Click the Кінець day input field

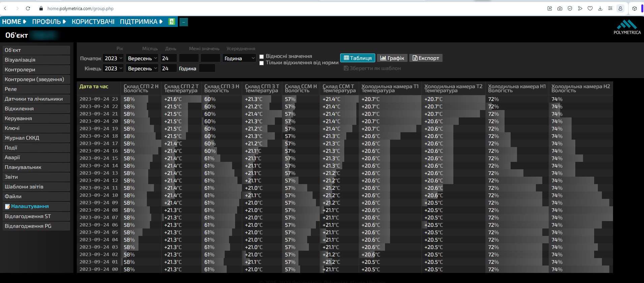click(x=169, y=68)
